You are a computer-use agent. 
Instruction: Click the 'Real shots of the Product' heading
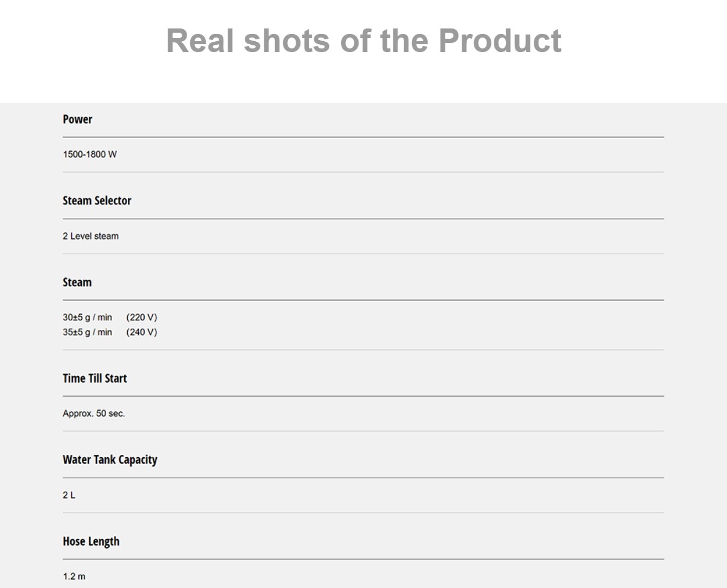pos(363,41)
